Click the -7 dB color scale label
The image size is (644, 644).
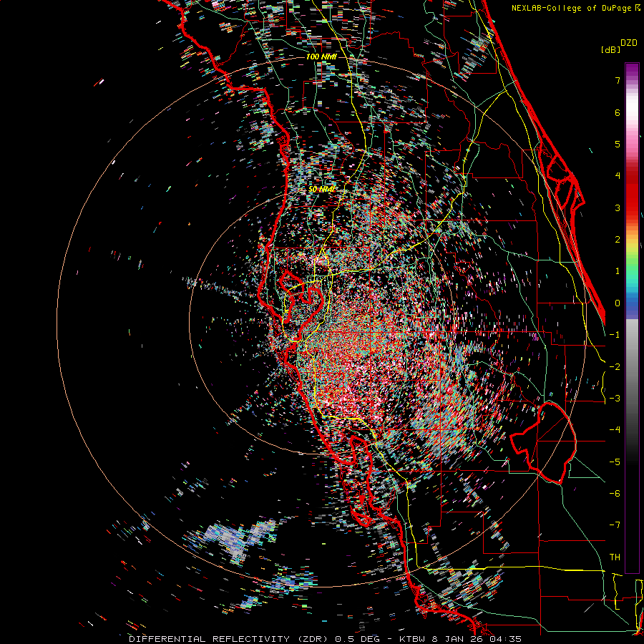point(615,525)
